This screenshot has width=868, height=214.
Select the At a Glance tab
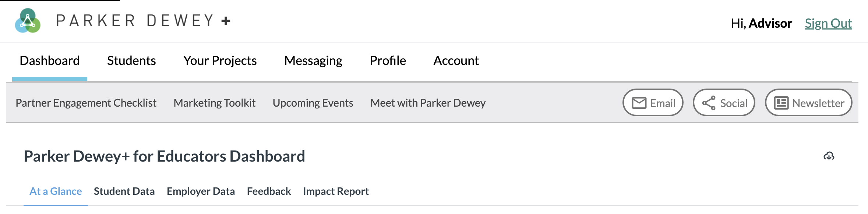pos(56,191)
